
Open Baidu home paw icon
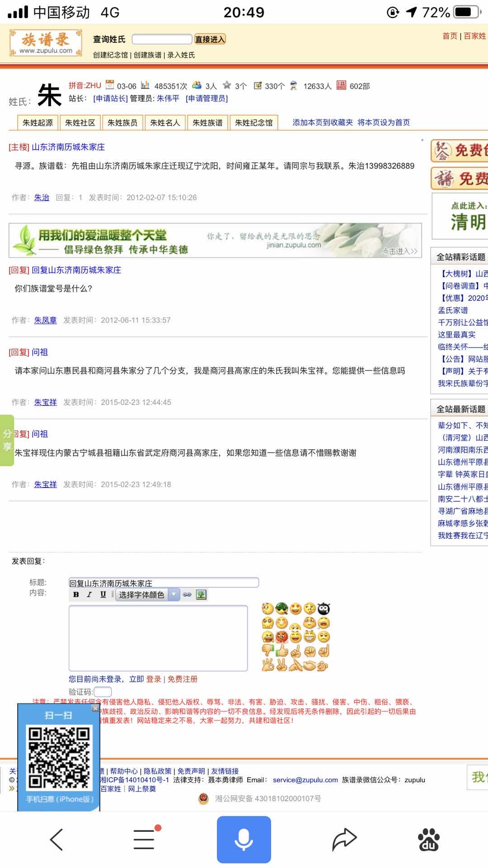[428, 840]
